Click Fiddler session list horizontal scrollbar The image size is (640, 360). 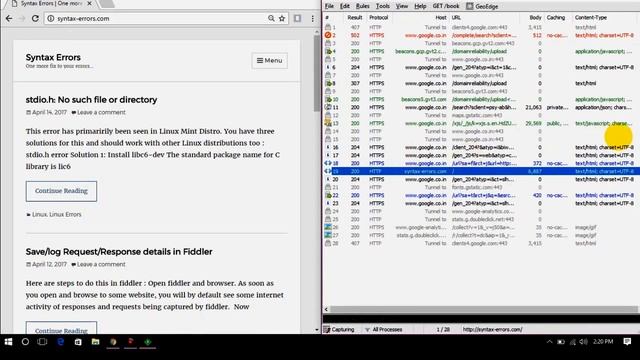[x=484, y=309]
